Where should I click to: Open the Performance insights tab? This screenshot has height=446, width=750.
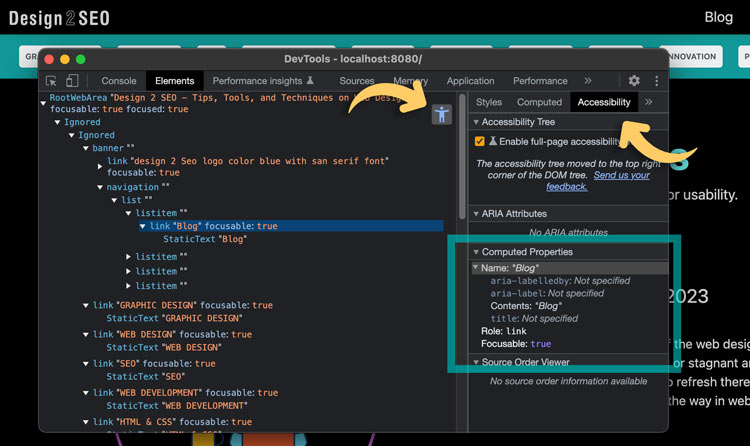(263, 81)
